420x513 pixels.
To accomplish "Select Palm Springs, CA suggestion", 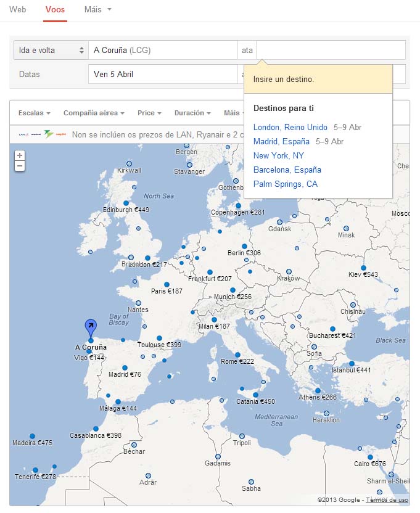I will 286,184.
